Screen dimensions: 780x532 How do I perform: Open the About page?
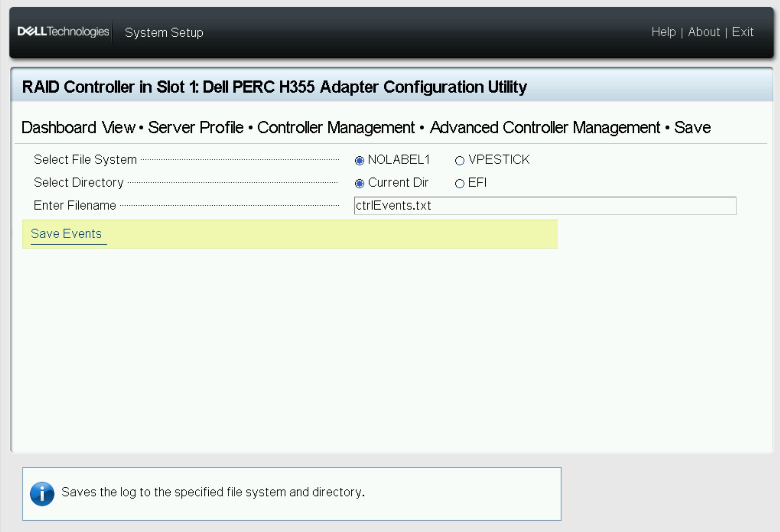tap(704, 32)
